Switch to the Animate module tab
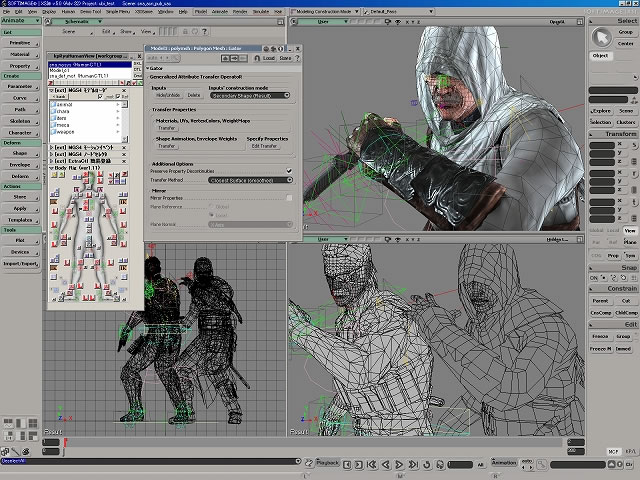The width and height of the screenshot is (640, 480). (x=21, y=19)
